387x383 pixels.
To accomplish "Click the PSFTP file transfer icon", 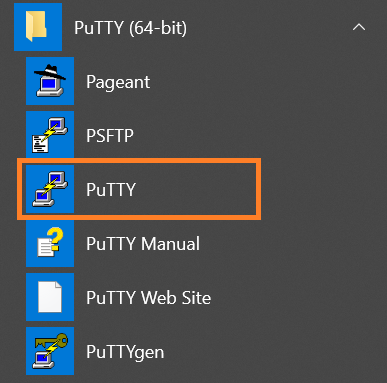I will (x=50, y=135).
